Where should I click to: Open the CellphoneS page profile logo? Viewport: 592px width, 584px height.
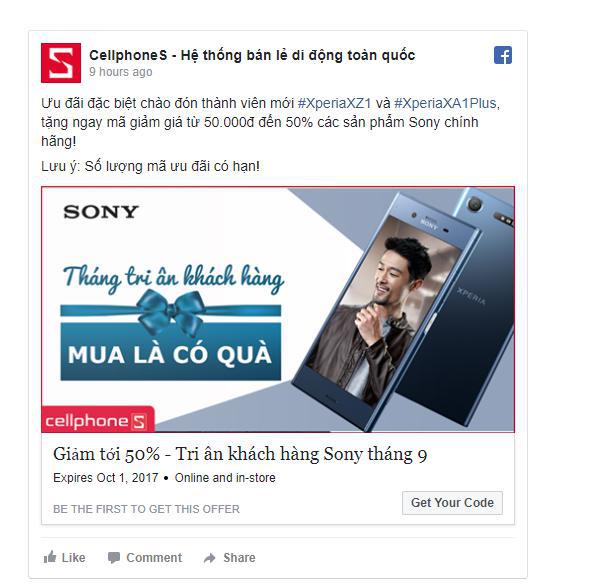point(61,63)
